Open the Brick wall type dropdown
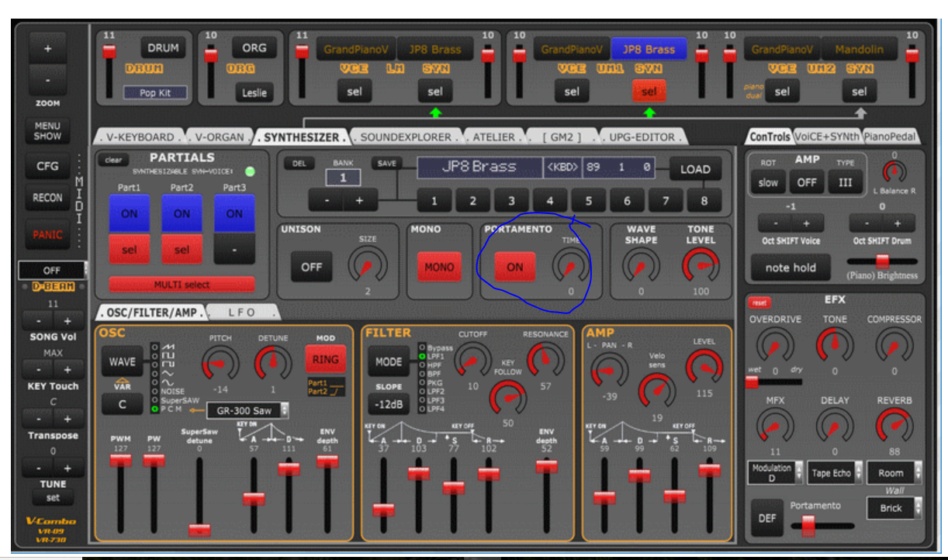Image resolution: width=948 pixels, height=560 pixels. click(x=894, y=508)
